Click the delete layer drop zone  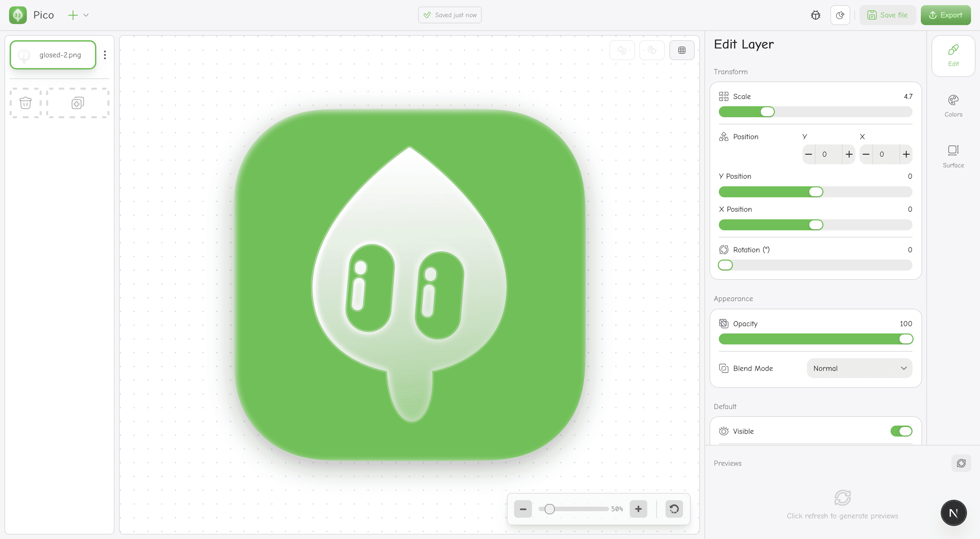25,103
